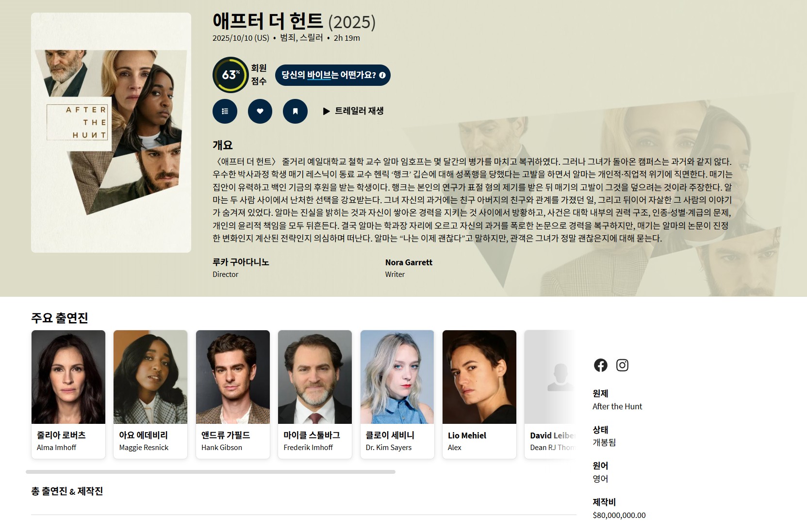Open the Facebook social link icon
The image size is (807, 532).
tap(601, 365)
